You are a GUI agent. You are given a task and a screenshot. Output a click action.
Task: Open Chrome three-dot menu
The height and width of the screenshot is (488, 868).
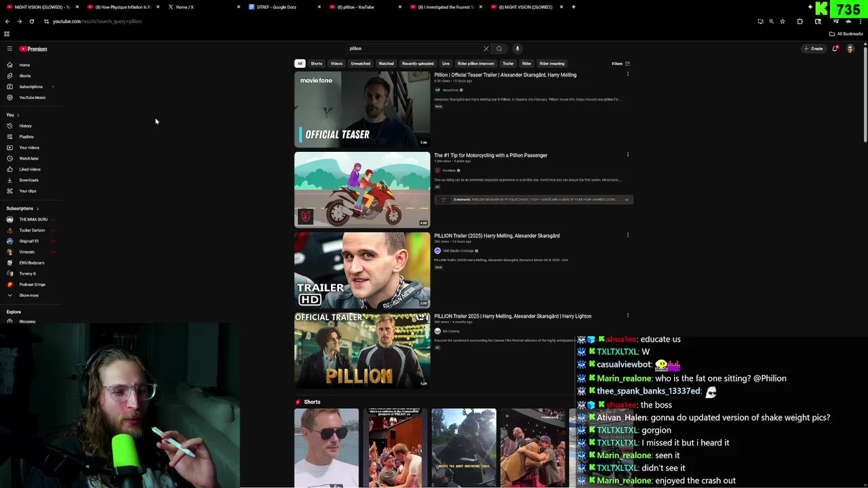859,22
